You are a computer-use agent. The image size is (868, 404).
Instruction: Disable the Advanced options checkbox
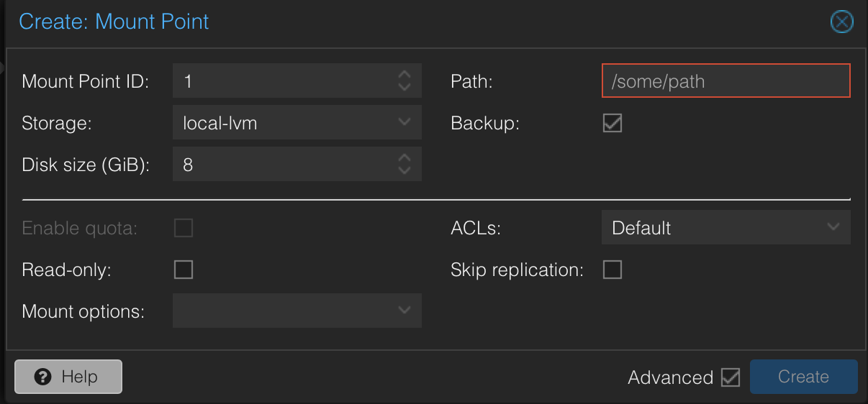731,377
